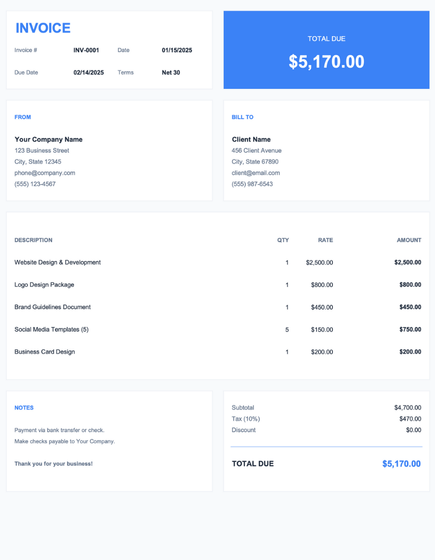435x560 pixels.
Task: Click City, State 12345 line
Action: click(x=38, y=162)
